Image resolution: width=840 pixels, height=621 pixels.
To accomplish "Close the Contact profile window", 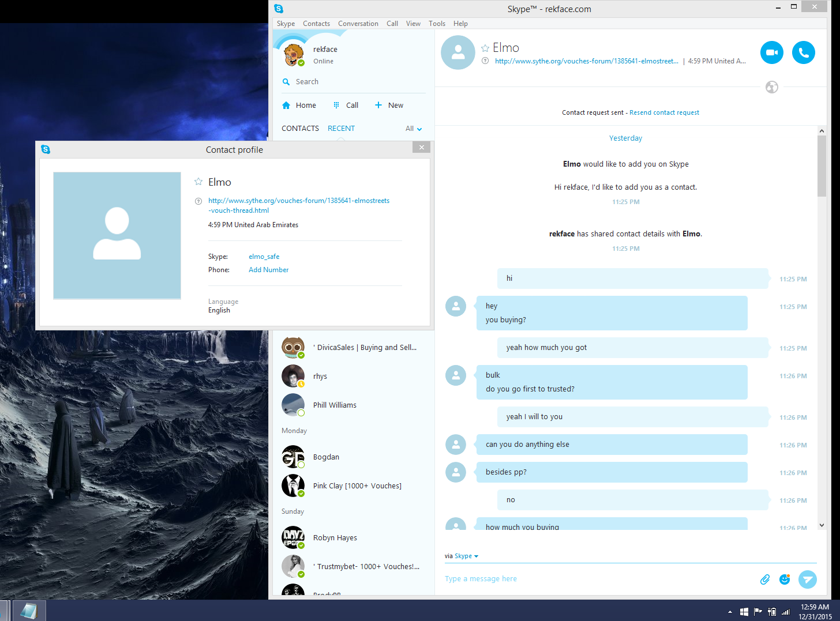I will pos(422,147).
